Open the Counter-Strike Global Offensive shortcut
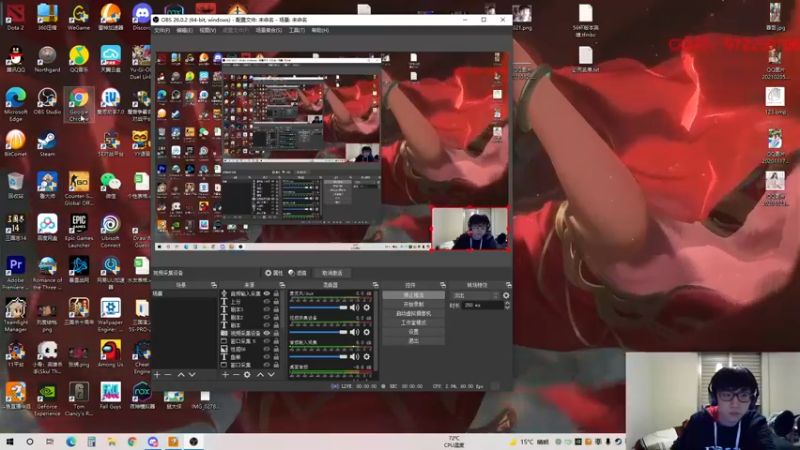Image resolution: width=800 pixels, height=450 pixels. (79, 189)
